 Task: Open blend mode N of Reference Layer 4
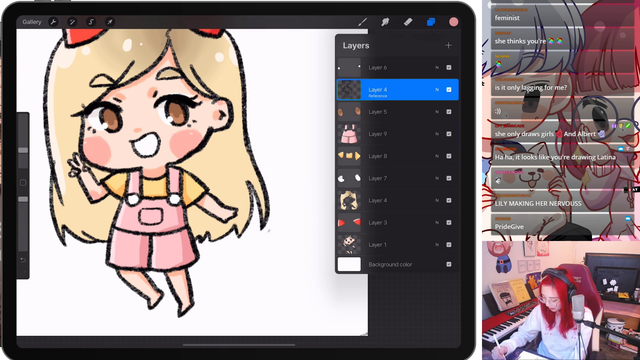tap(437, 89)
